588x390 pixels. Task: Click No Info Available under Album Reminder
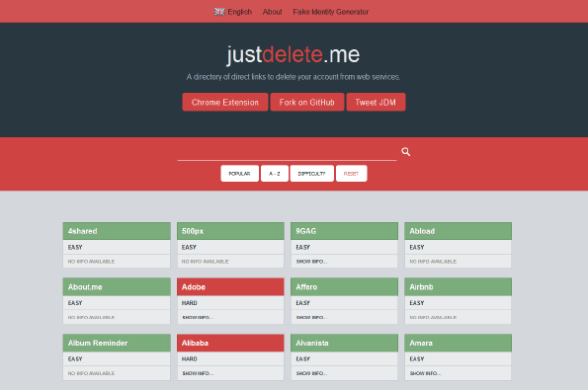91,373
